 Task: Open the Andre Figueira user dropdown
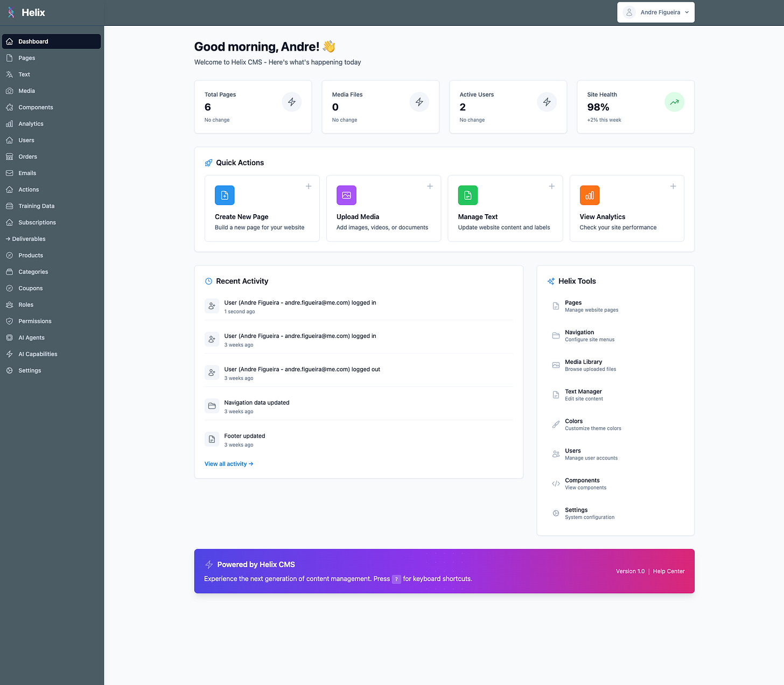[x=656, y=12]
